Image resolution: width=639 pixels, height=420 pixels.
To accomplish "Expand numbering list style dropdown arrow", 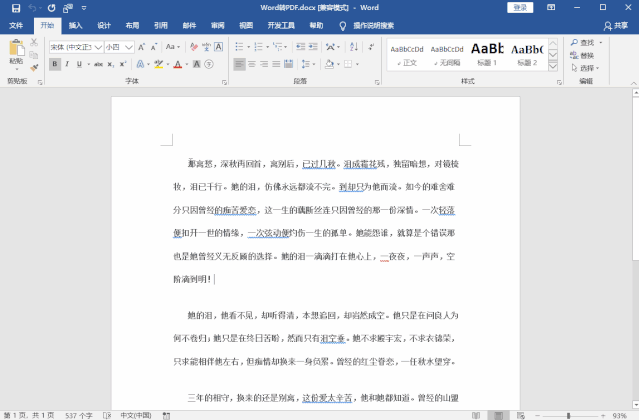I will pos(267,47).
